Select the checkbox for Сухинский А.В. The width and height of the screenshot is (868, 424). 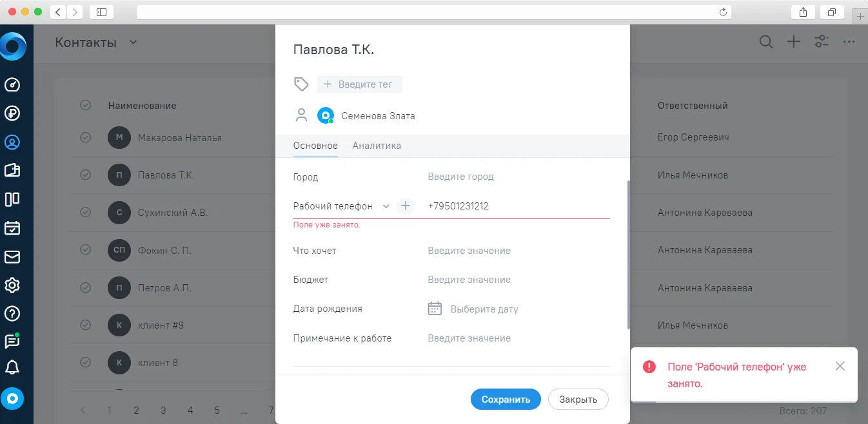coord(85,212)
